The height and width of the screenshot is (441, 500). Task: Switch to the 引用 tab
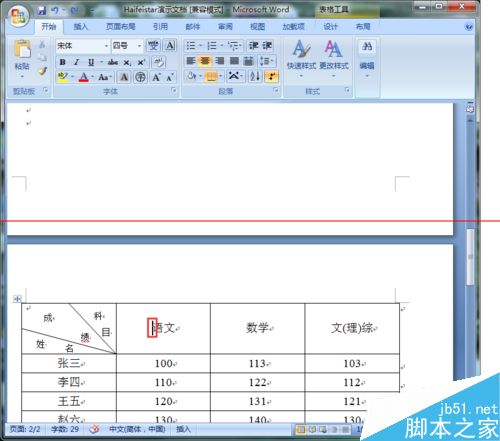[160, 27]
